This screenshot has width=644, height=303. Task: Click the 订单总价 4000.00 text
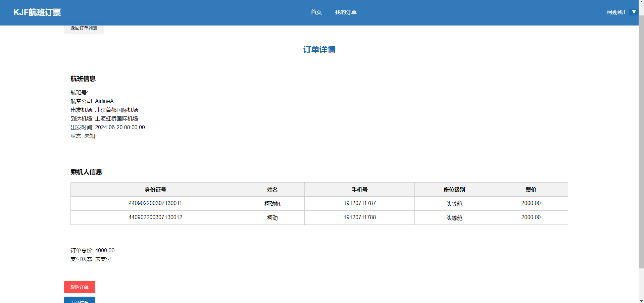(x=93, y=250)
